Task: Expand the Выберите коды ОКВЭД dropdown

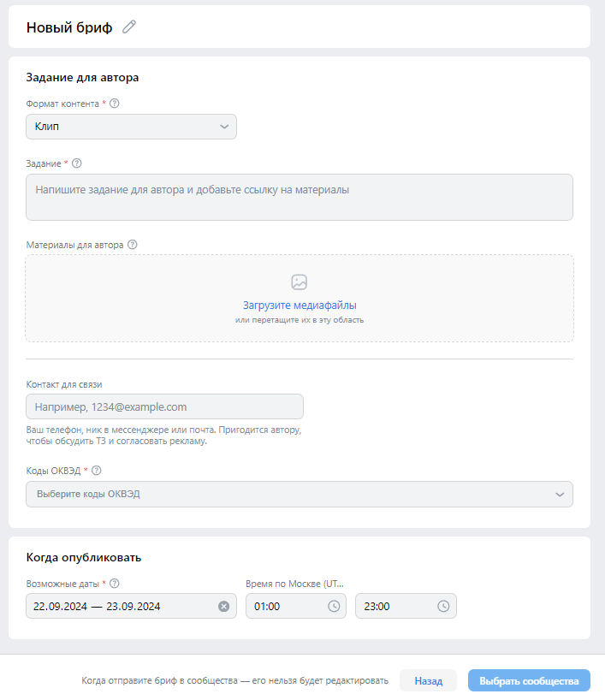Action: (x=300, y=495)
